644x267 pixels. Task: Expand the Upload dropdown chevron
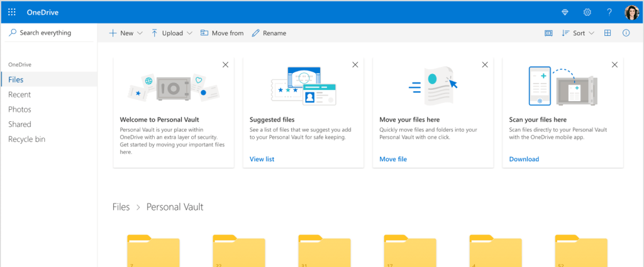coord(189,33)
